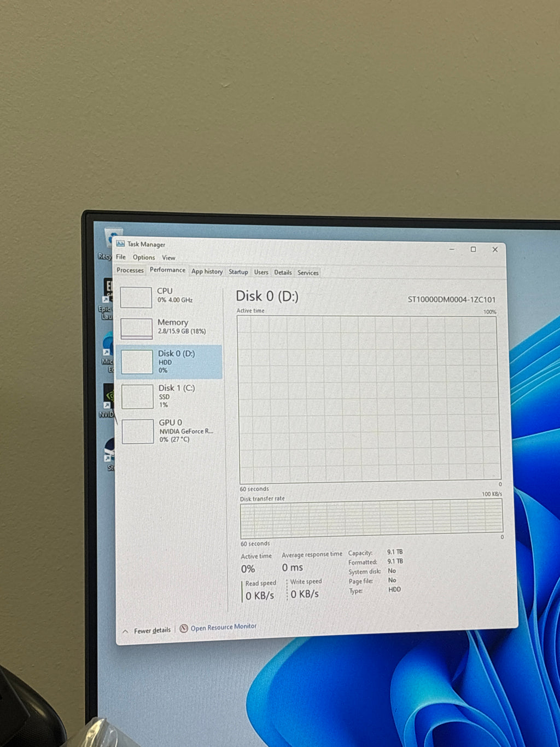Open the NVIDIA desktop shortcut icon
560x747 pixels.
pos(108,401)
